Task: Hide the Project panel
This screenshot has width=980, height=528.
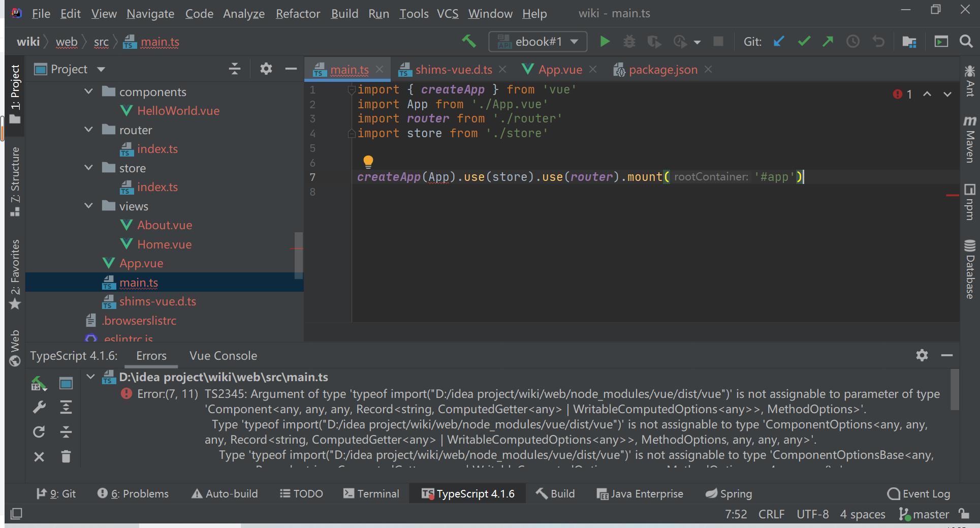Action: click(x=291, y=69)
